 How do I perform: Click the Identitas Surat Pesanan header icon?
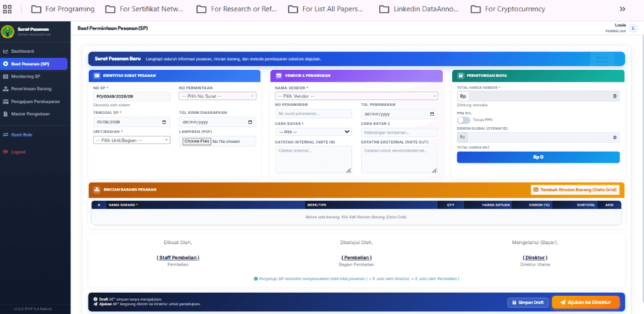coord(97,76)
